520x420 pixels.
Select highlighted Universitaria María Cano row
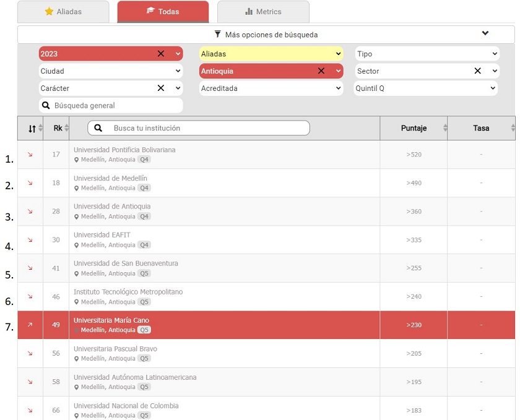coord(266,325)
